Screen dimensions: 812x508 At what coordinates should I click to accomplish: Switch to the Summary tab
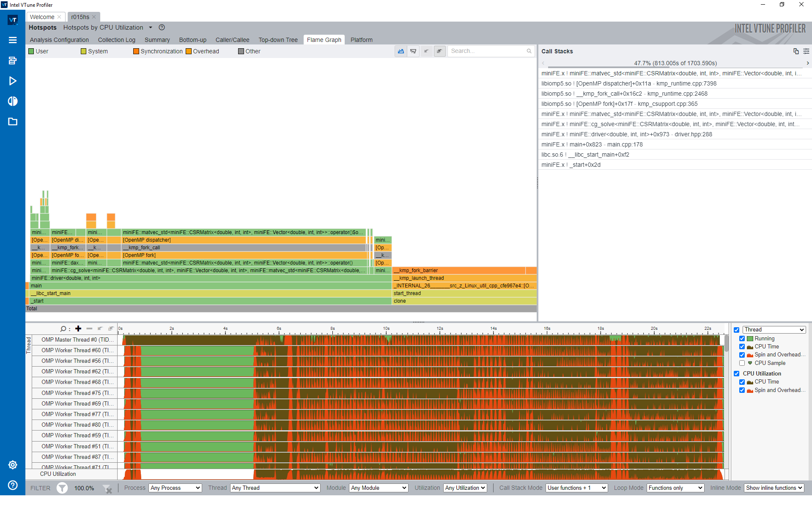point(157,40)
